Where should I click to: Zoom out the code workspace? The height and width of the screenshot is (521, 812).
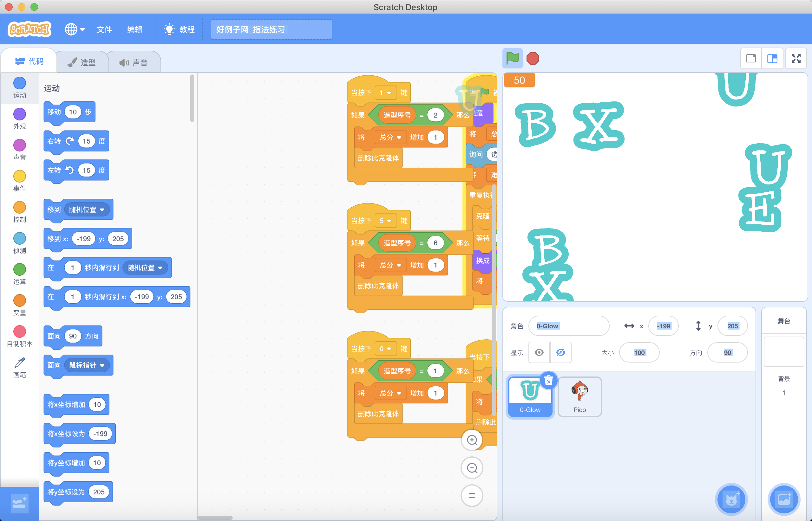(472, 468)
